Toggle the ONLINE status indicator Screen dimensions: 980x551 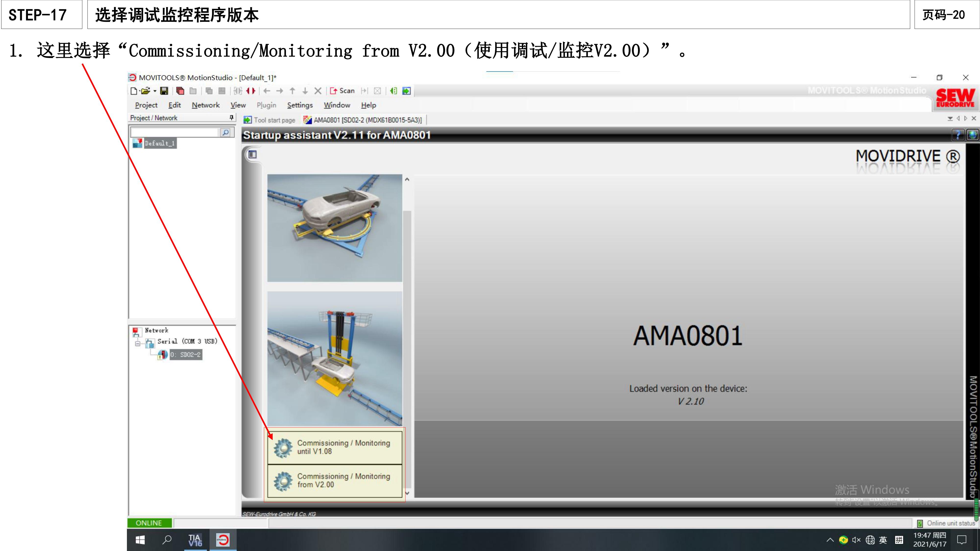pyautogui.click(x=149, y=523)
